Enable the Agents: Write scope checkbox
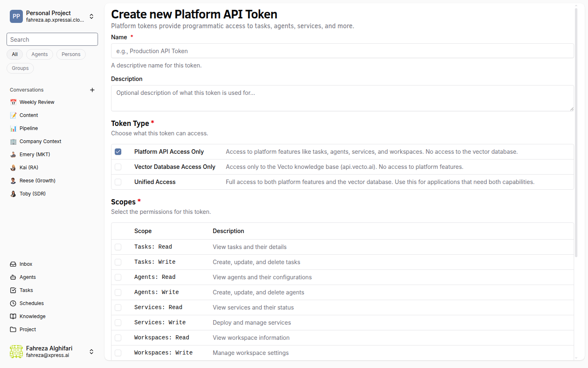The width and height of the screenshot is (588, 368). coord(118,292)
